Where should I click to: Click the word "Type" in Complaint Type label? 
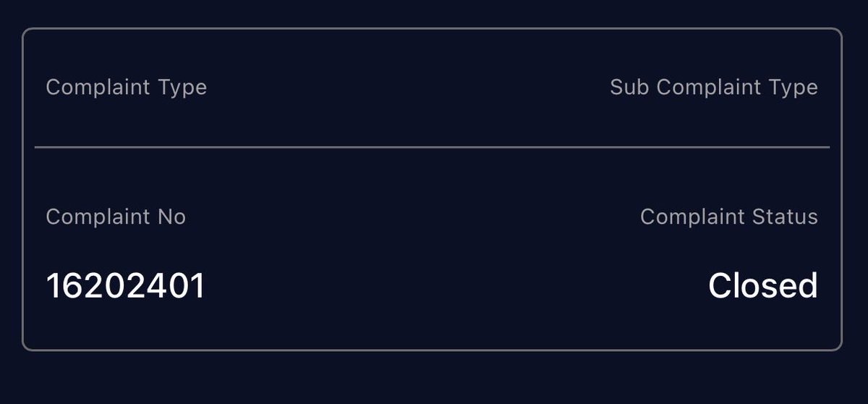coord(182,88)
